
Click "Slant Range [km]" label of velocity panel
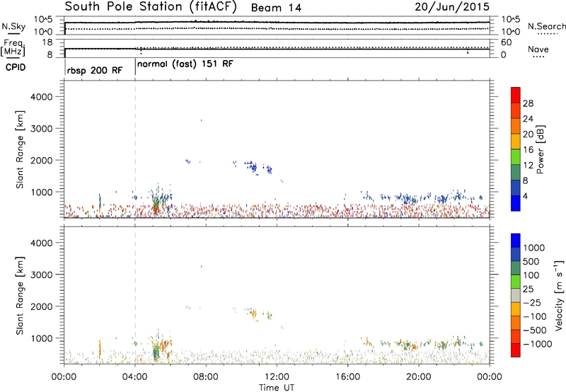[20, 296]
